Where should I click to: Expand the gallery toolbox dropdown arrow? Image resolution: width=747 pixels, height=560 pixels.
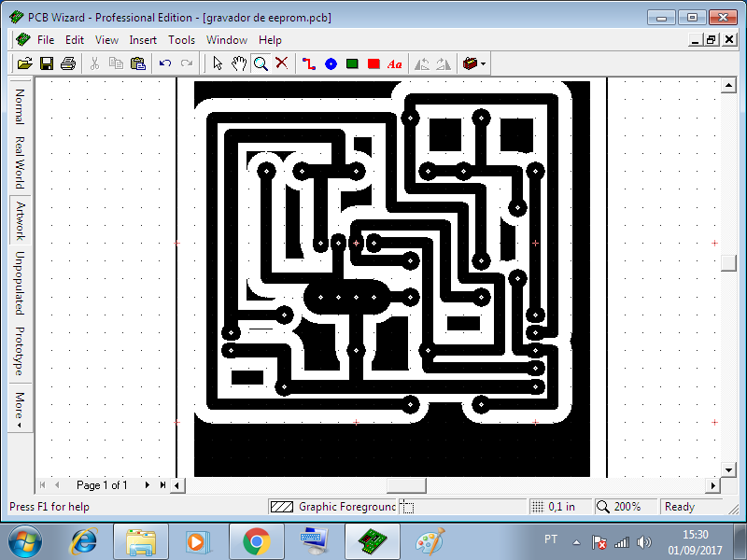tap(483, 63)
